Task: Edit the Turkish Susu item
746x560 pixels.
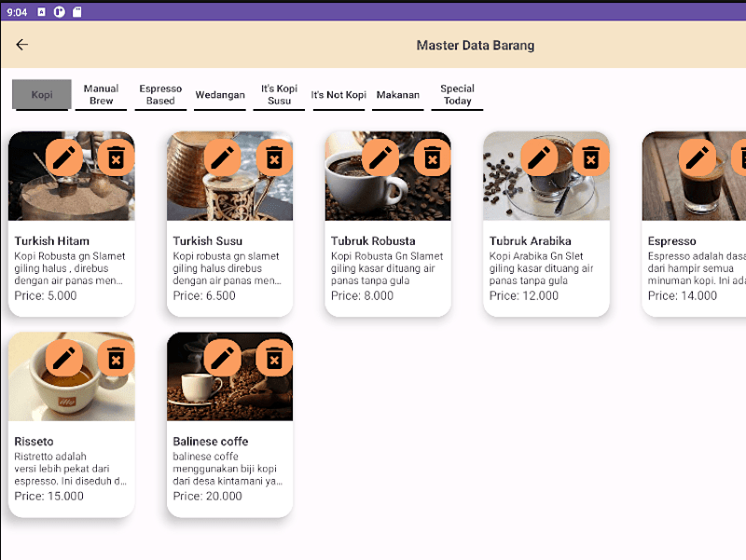Action: tap(222, 157)
